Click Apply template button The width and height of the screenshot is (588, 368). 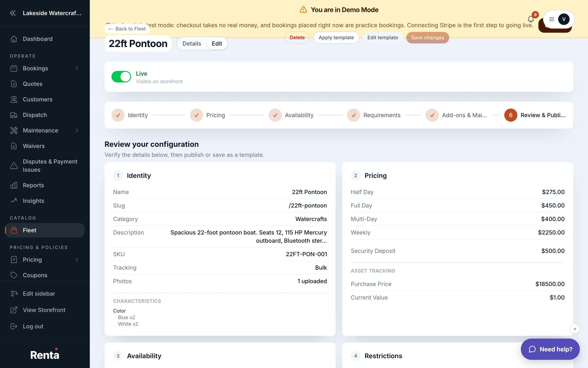(x=336, y=37)
